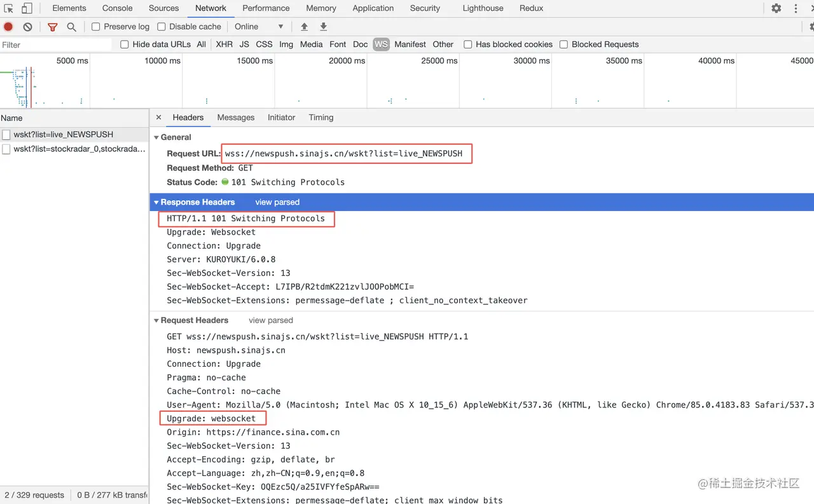Enable the Preserve log checkbox
This screenshot has width=814, height=504.
coord(96,27)
